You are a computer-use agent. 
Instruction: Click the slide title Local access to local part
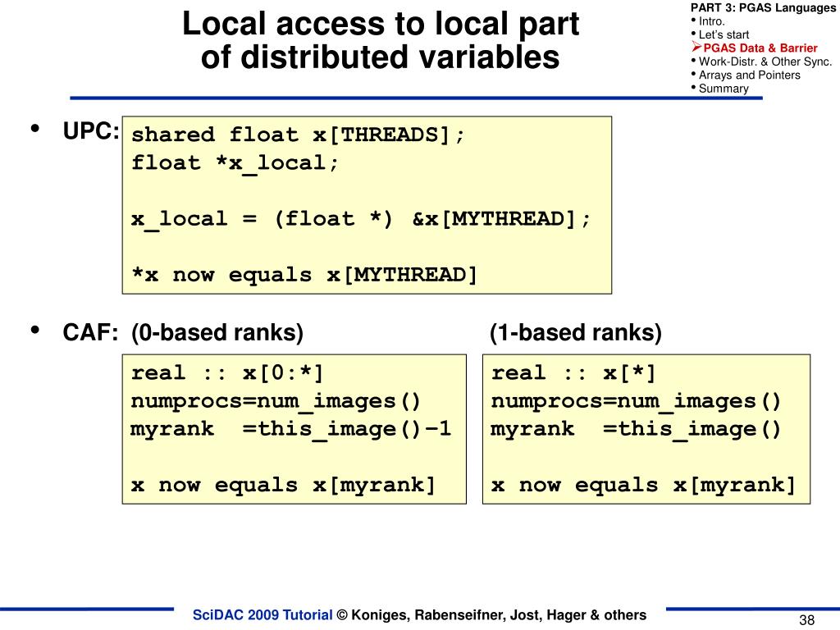[x=381, y=24]
